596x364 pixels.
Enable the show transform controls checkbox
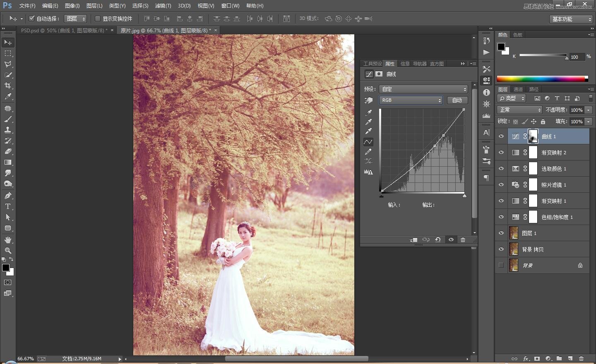pos(98,19)
